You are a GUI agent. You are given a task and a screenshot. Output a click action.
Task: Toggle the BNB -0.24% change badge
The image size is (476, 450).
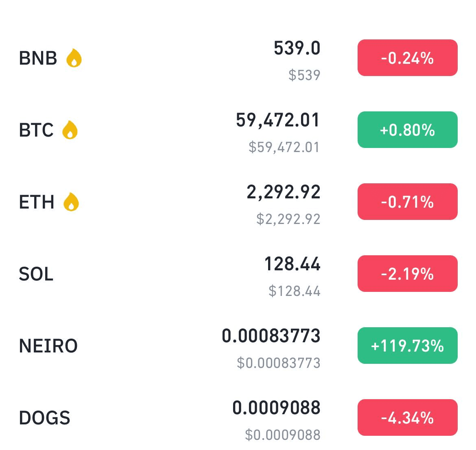click(407, 58)
